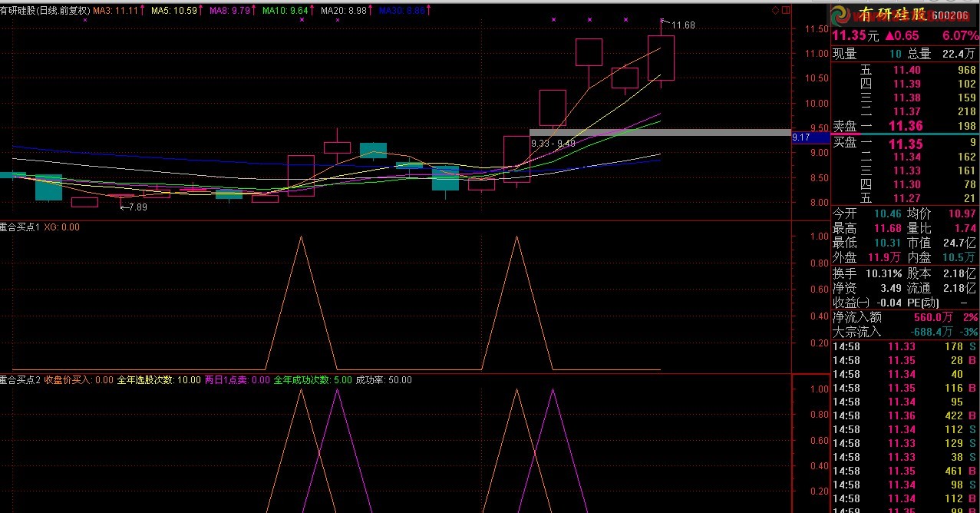Click the gray gap bar on the chart
Screen dimensions: 980x513
(x=659, y=132)
